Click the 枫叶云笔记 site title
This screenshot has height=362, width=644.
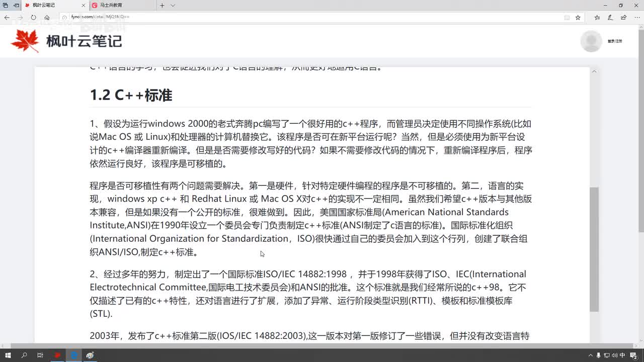point(84,41)
